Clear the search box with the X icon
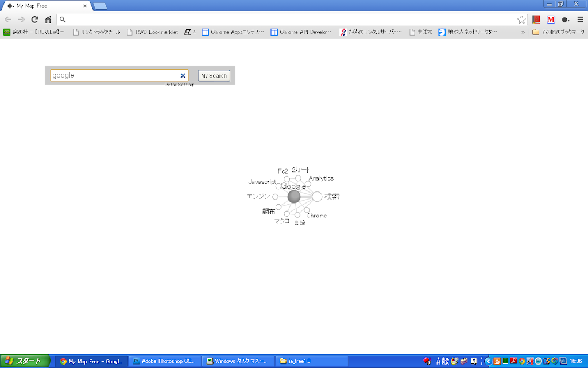The image size is (588, 368). coord(183,75)
